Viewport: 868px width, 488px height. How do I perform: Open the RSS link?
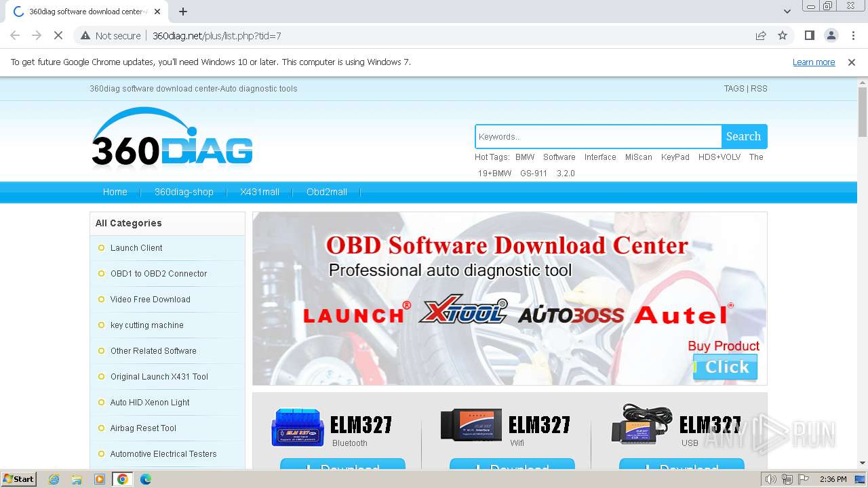(x=759, y=89)
